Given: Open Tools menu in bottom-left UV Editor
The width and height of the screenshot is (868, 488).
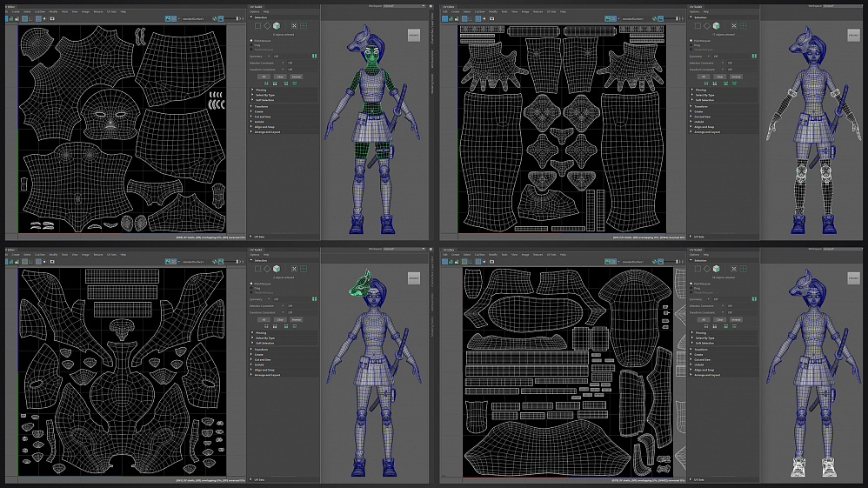Looking at the screenshot, I should click(64, 254).
